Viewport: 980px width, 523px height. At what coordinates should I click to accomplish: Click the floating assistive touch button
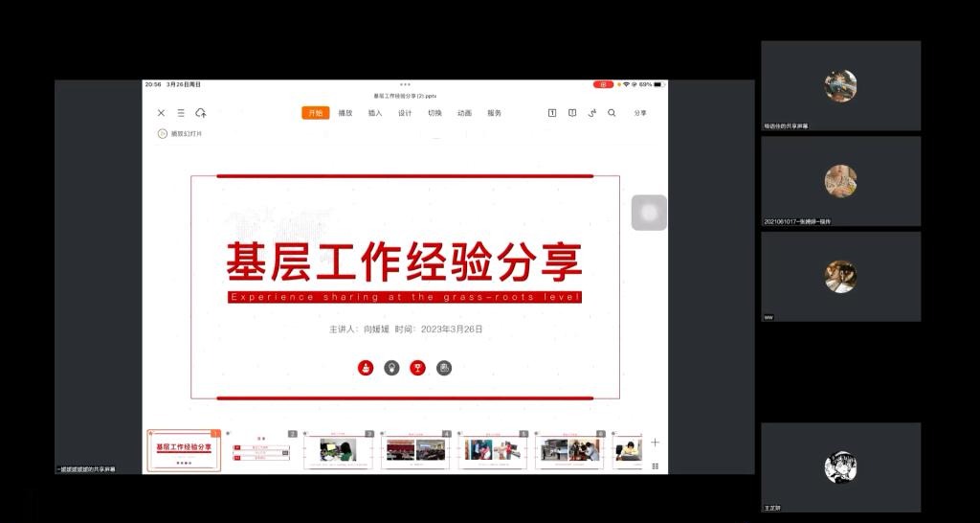[x=649, y=213]
